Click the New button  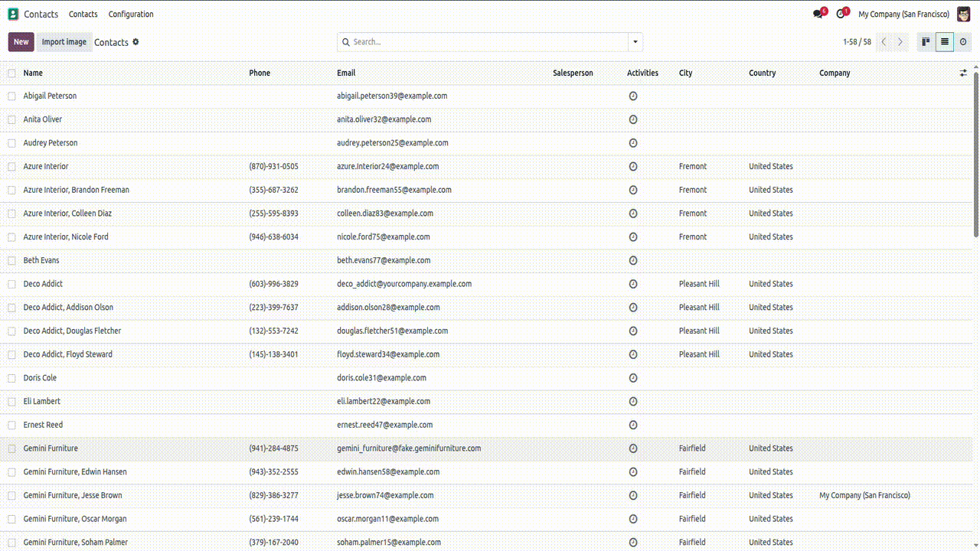21,42
